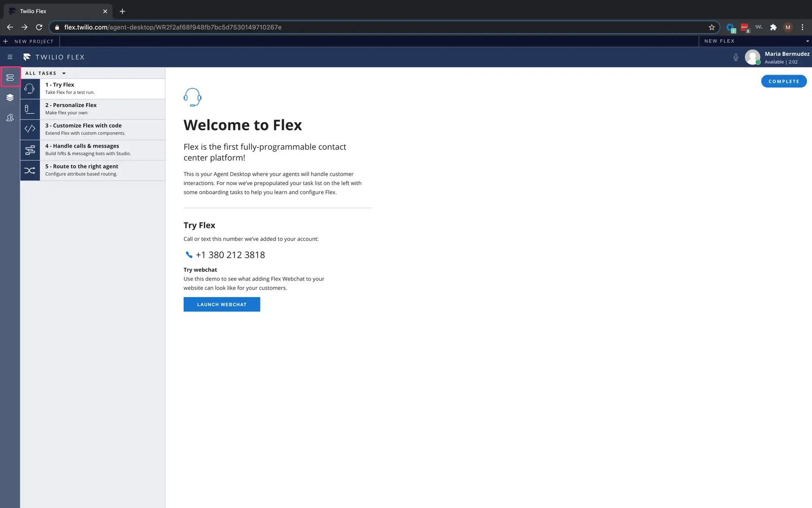
Task: Open the Chrome extensions puzzle icon
Action: (x=773, y=27)
